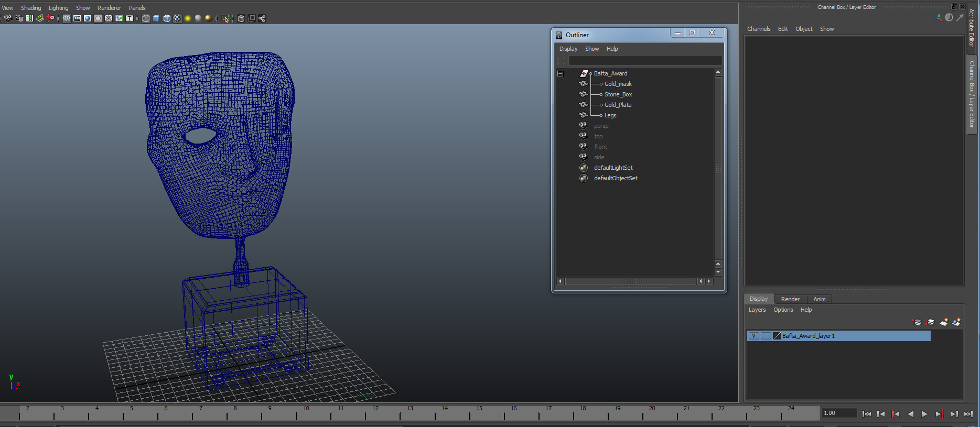Screen dimensions: 980x427
Task: Toggle the Field Chart icon
Action: pos(109,18)
